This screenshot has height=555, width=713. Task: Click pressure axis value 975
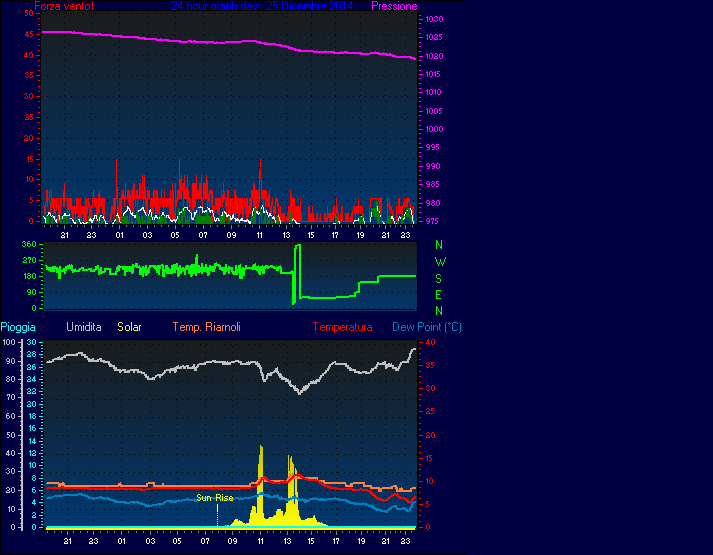point(432,221)
